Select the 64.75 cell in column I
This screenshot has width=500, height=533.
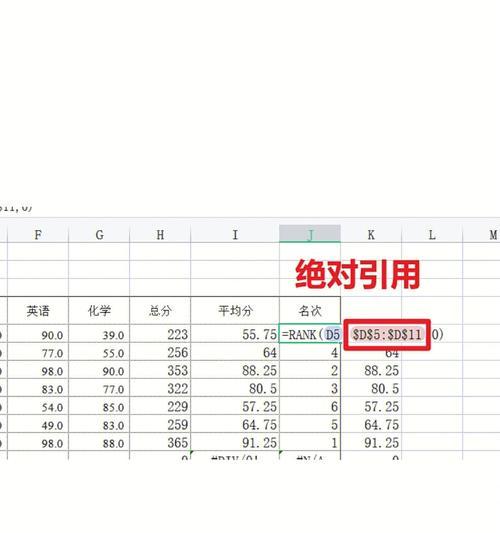pos(235,424)
